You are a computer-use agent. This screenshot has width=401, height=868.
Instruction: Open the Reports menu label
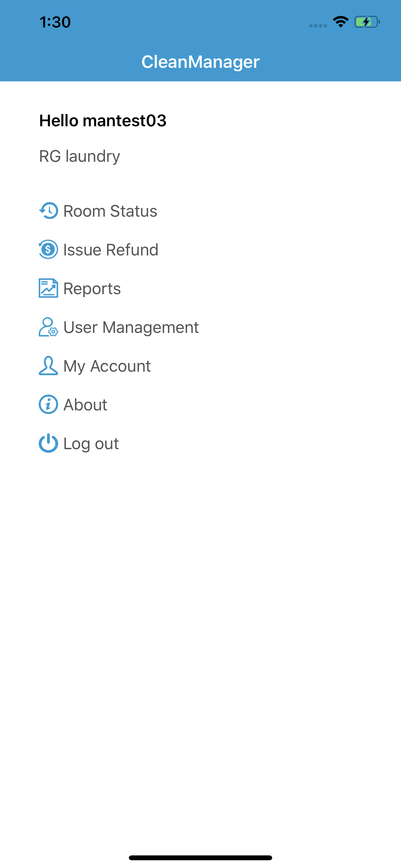(92, 289)
